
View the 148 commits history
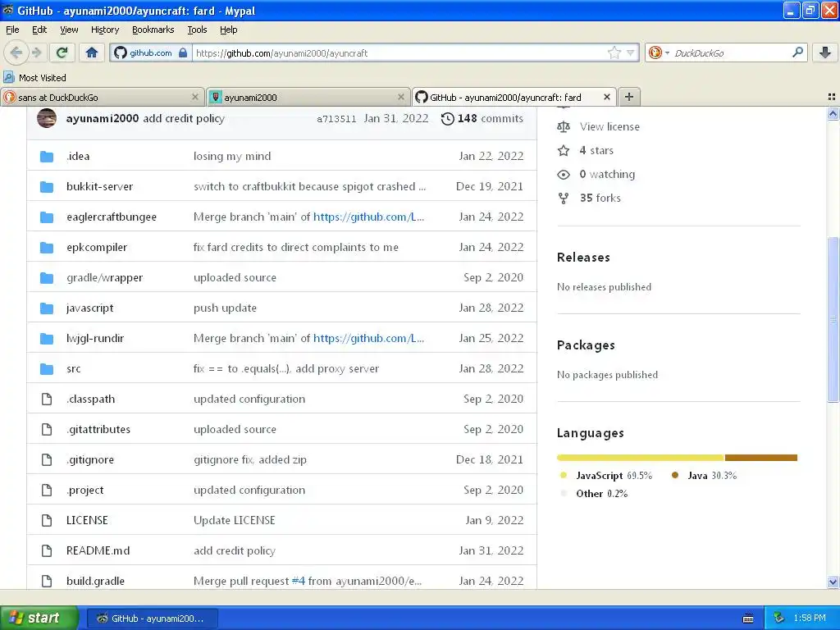[x=482, y=118]
